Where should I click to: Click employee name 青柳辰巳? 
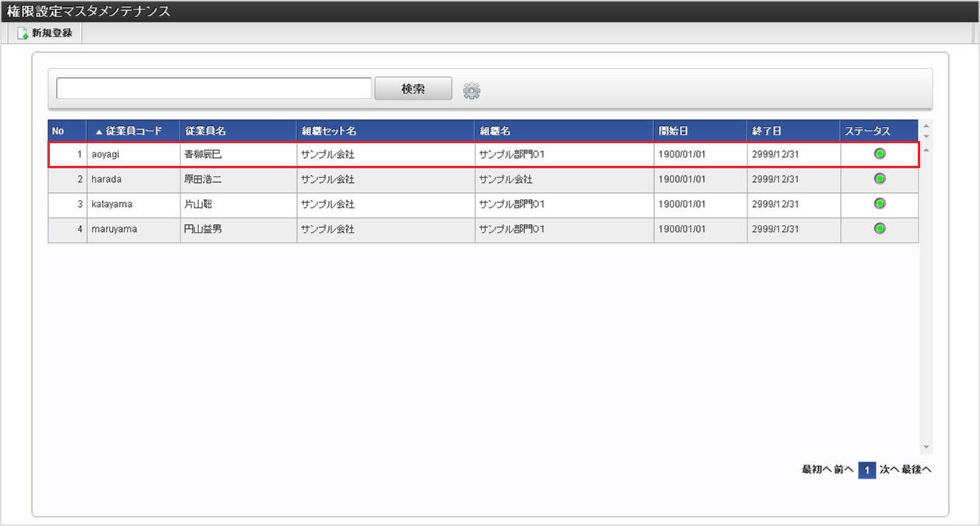click(203, 154)
